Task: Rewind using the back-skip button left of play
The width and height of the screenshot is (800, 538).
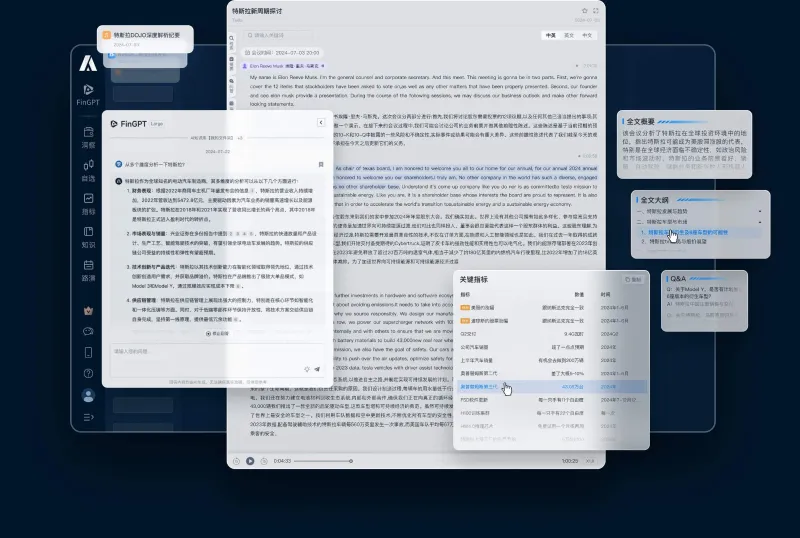Action: [x=236, y=461]
